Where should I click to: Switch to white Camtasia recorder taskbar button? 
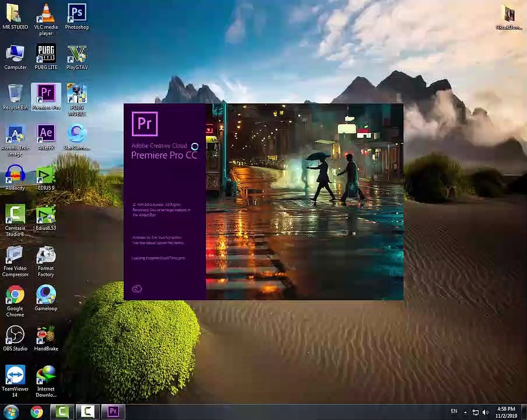[x=88, y=412]
